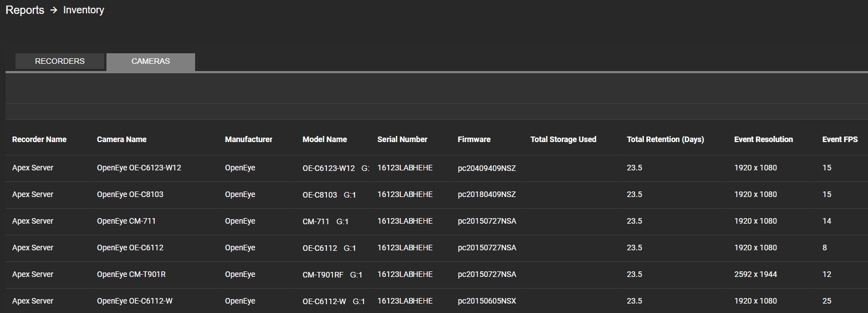Click Event FPS value 14
This screenshot has height=313, width=868.
(x=827, y=221)
